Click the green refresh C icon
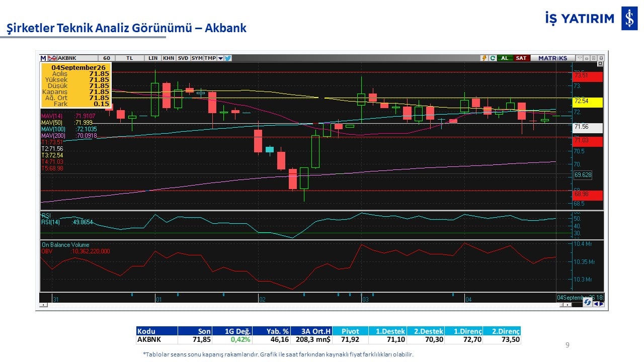This screenshot has height=362, width=644. click(x=493, y=58)
